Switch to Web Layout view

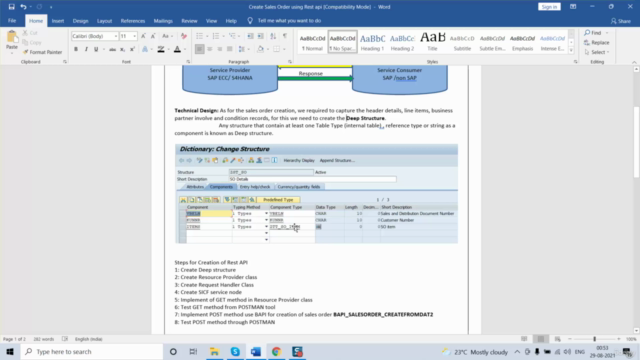click(558, 339)
